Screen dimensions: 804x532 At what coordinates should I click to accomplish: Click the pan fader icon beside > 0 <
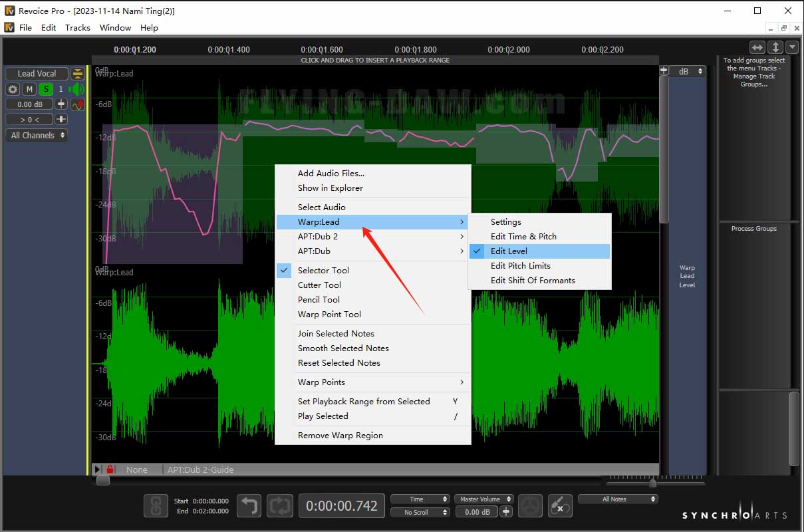[61, 120]
